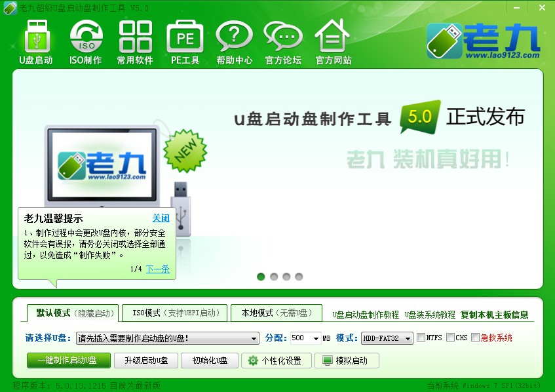Select the ISO制作 function

(x=85, y=41)
